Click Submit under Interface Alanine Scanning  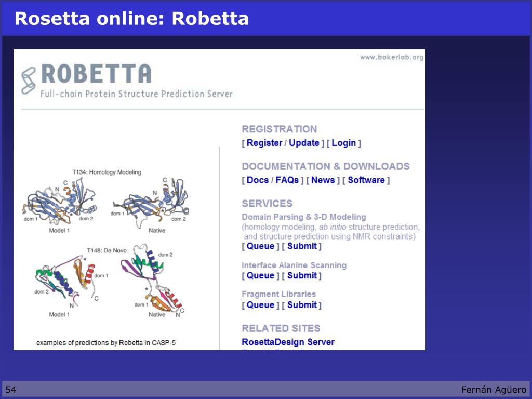pyautogui.click(x=302, y=275)
